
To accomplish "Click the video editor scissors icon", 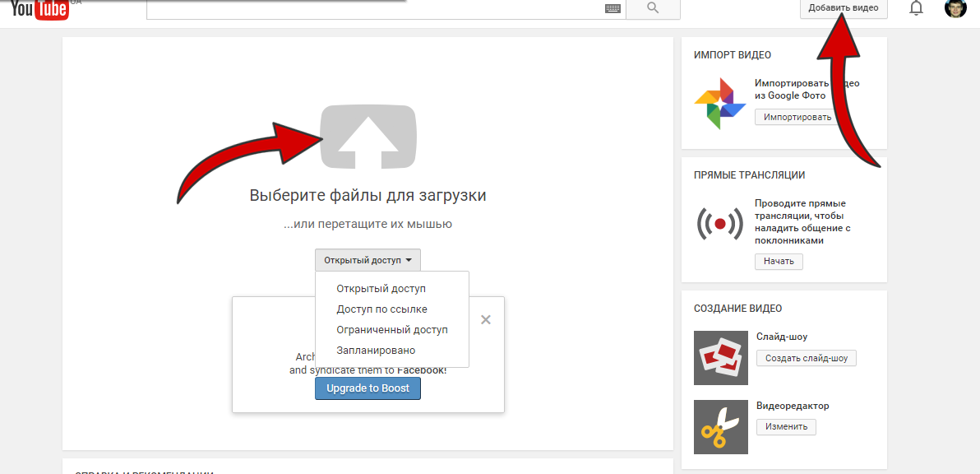I will pos(721,427).
